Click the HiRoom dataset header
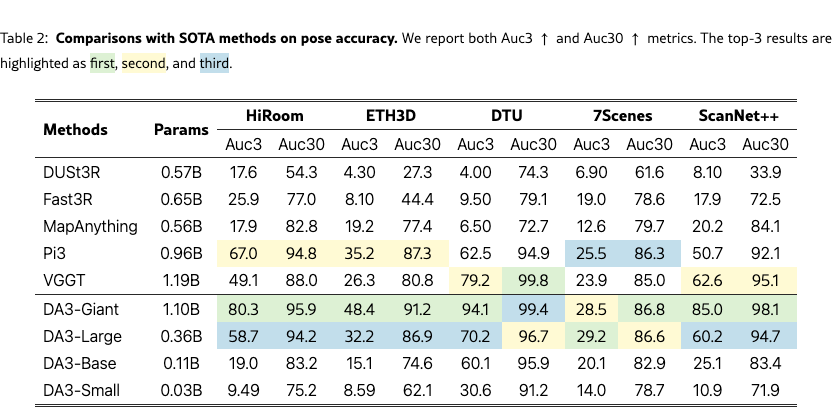Viewport: 832px width, 407px height. coord(274,116)
